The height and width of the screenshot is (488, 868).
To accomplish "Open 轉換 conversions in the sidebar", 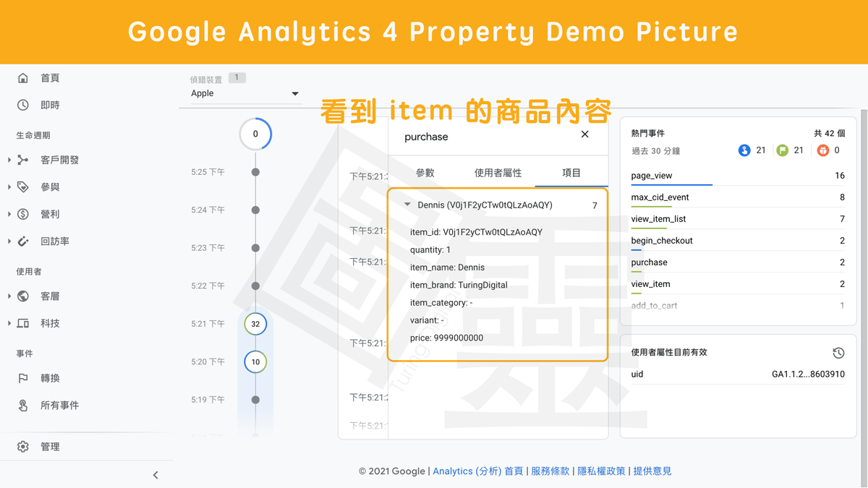I will [x=50, y=378].
